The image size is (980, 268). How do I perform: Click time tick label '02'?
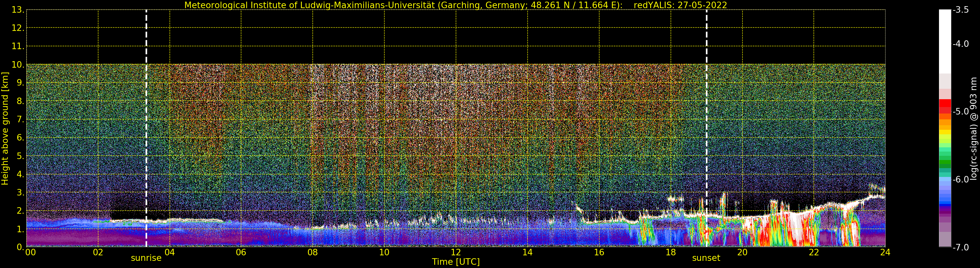pyautogui.click(x=98, y=252)
